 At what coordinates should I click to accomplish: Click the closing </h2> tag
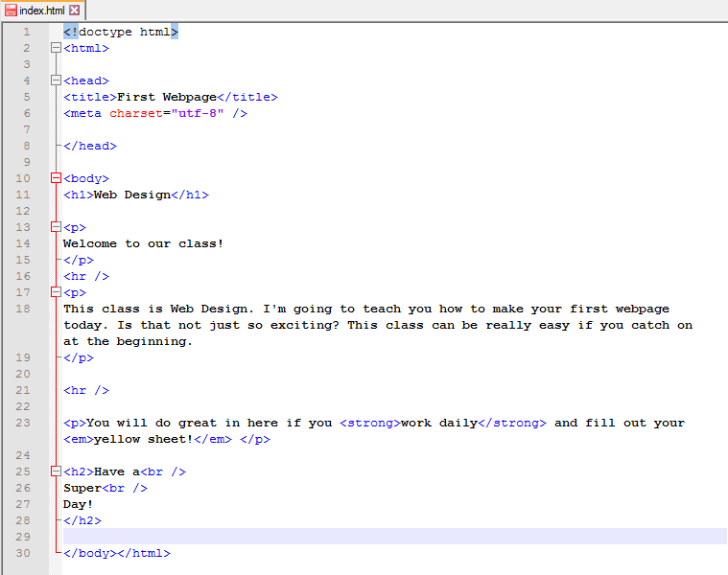82,520
